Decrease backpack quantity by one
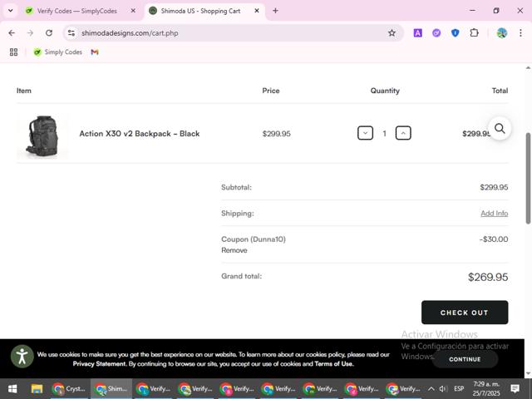The image size is (532, 399). [x=365, y=133]
